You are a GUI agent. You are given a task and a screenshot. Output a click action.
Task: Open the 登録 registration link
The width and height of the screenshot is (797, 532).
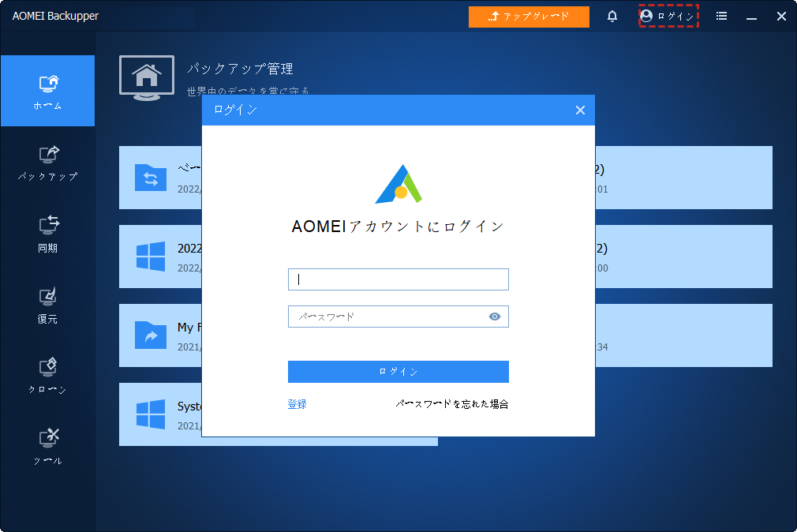pyautogui.click(x=297, y=404)
